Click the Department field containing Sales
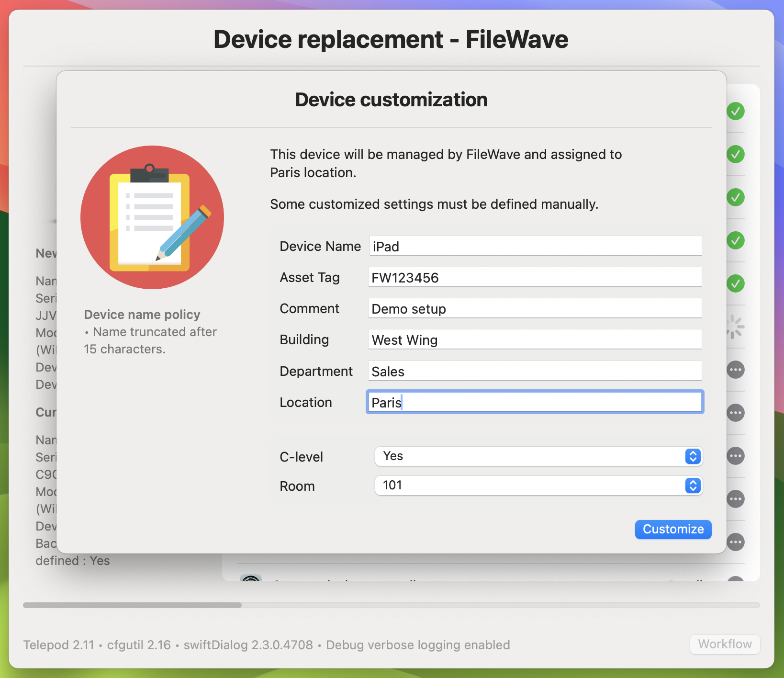The width and height of the screenshot is (784, 678). click(535, 371)
